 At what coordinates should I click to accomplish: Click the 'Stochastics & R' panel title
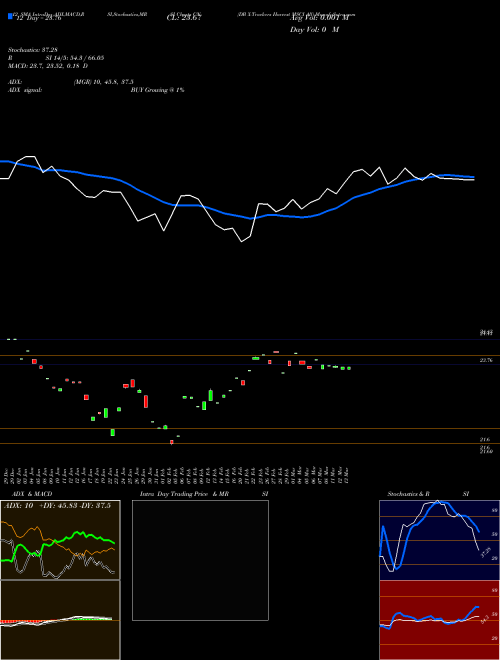click(409, 494)
